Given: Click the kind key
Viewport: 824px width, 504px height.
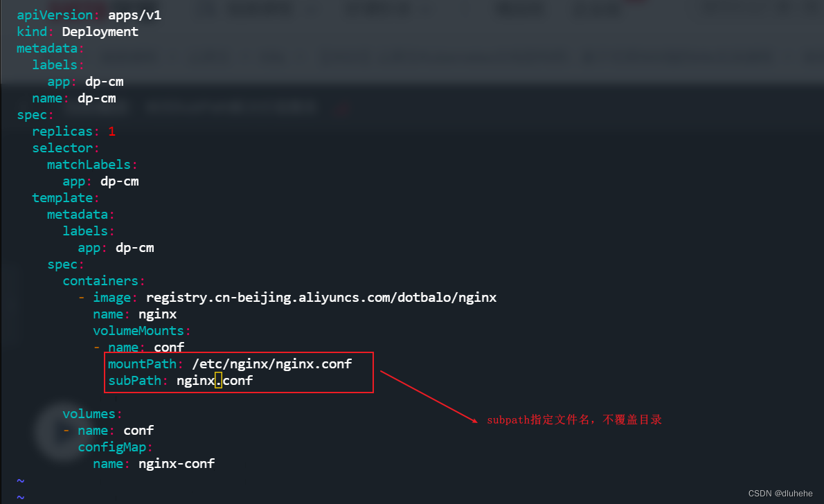Looking at the screenshot, I should point(32,32).
